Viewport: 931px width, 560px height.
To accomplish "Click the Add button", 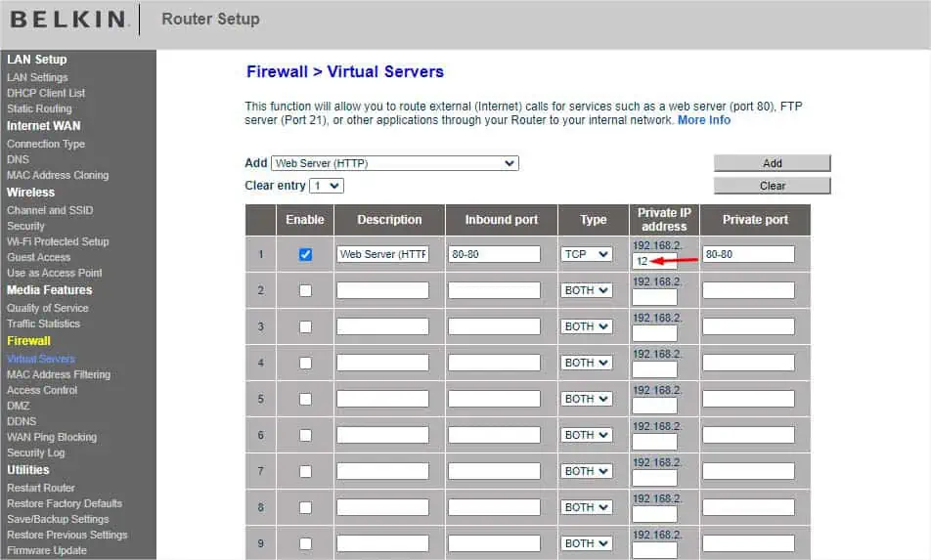I will click(772, 163).
